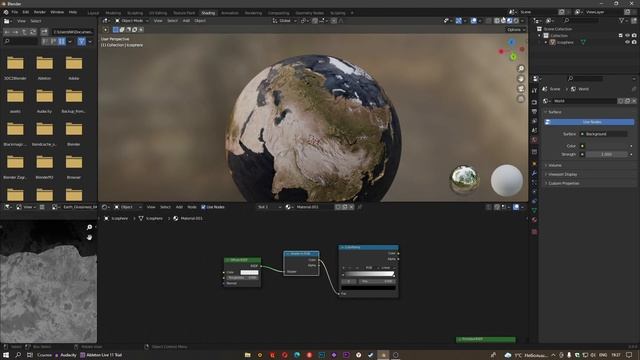The width and height of the screenshot is (640, 360).
Task: Expand the Viewport Display panel
Action: (562, 174)
